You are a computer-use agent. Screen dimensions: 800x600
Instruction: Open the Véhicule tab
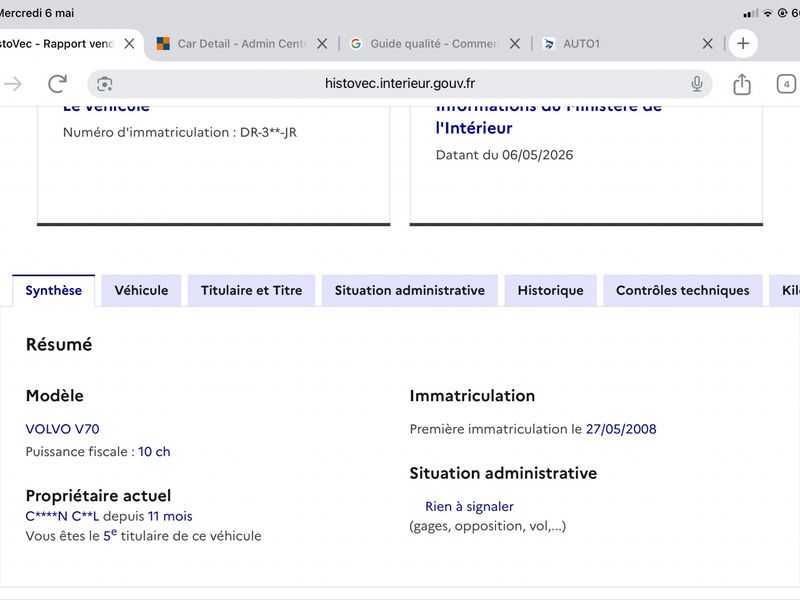coord(141,290)
